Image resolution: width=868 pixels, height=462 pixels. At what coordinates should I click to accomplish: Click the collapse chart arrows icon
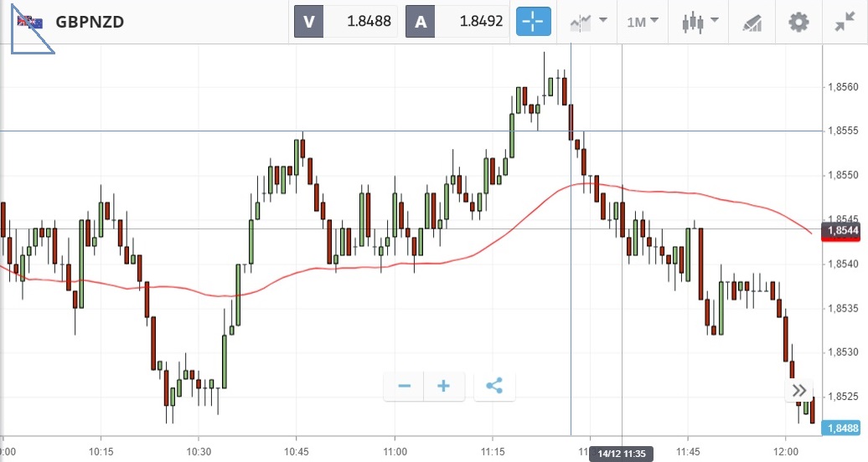click(x=845, y=22)
